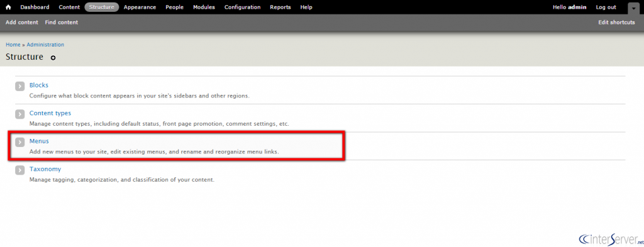
Task: Click the 'Manage content types' description text
Action: click(159, 123)
